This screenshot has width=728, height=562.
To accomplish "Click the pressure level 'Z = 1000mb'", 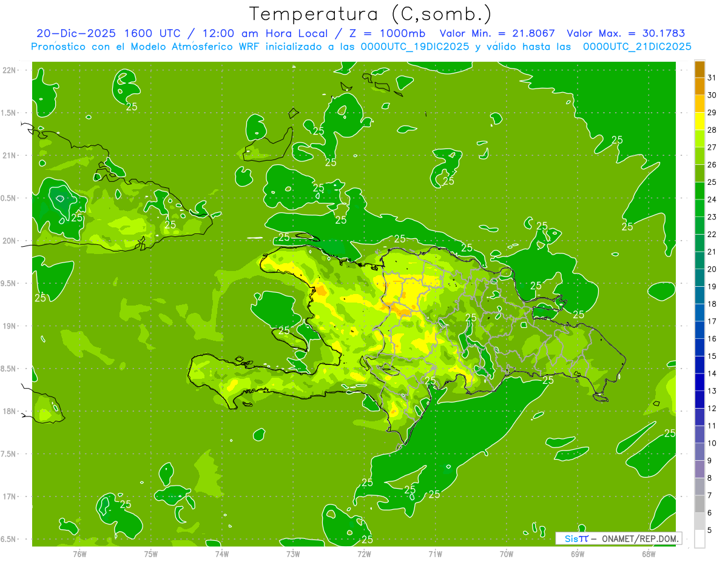I will (x=386, y=33).
